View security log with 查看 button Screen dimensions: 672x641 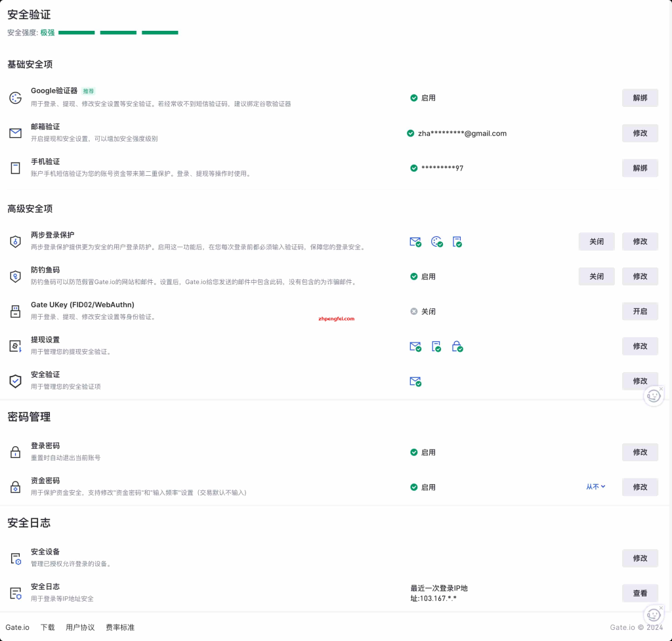[640, 594]
